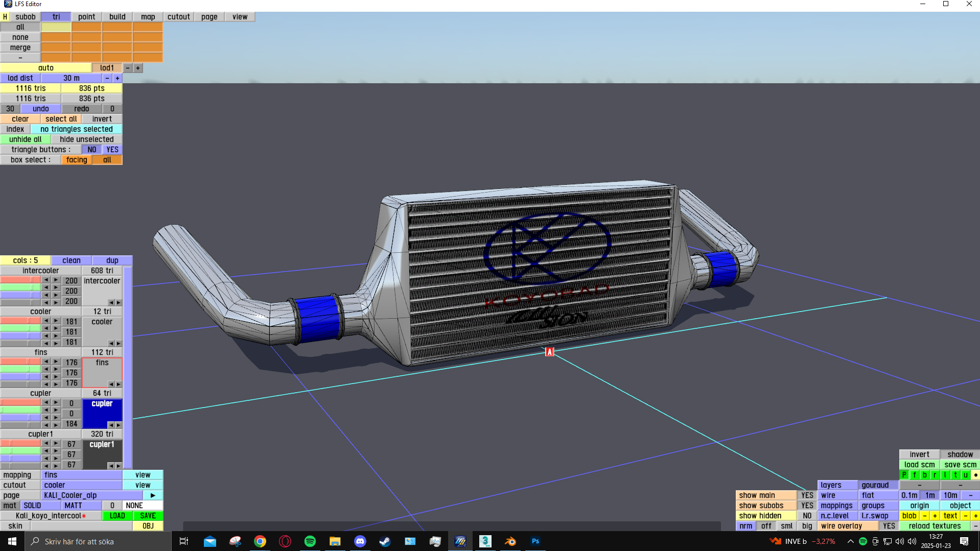Select the blue cupler color swatch
This screenshot has width=980, height=551.
click(102, 414)
